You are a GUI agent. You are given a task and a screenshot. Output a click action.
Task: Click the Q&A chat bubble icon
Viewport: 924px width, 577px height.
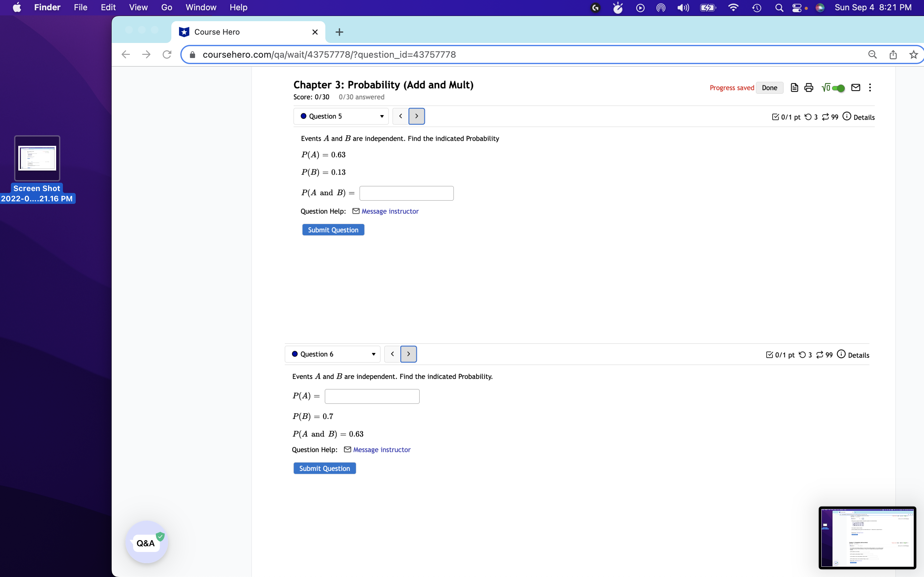pyautogui.click(x=147, y=543)
